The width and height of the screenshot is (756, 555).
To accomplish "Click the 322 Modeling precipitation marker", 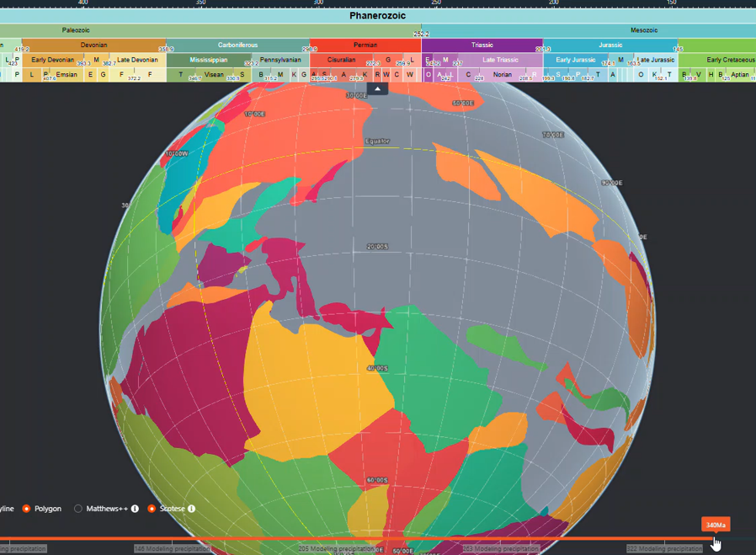I will (x=664, y=549).
